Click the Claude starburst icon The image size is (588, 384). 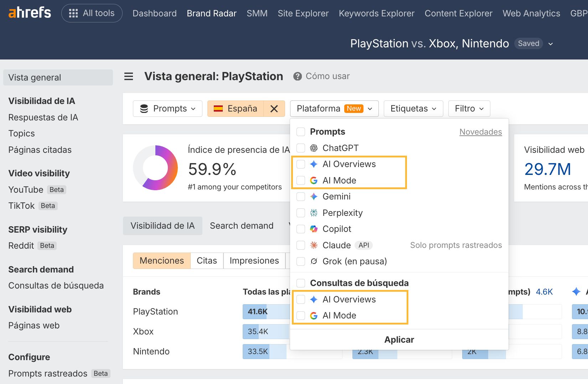click(314, 245)
